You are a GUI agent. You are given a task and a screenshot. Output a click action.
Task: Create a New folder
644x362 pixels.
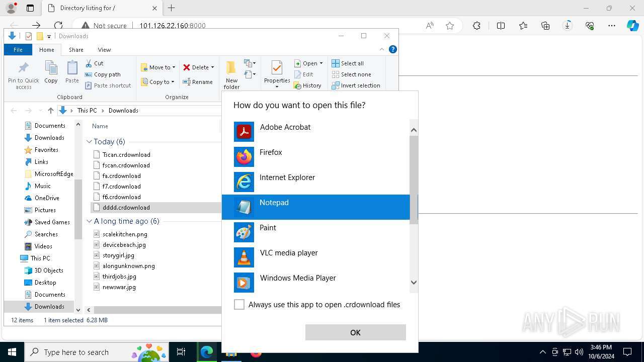point(231,75)
